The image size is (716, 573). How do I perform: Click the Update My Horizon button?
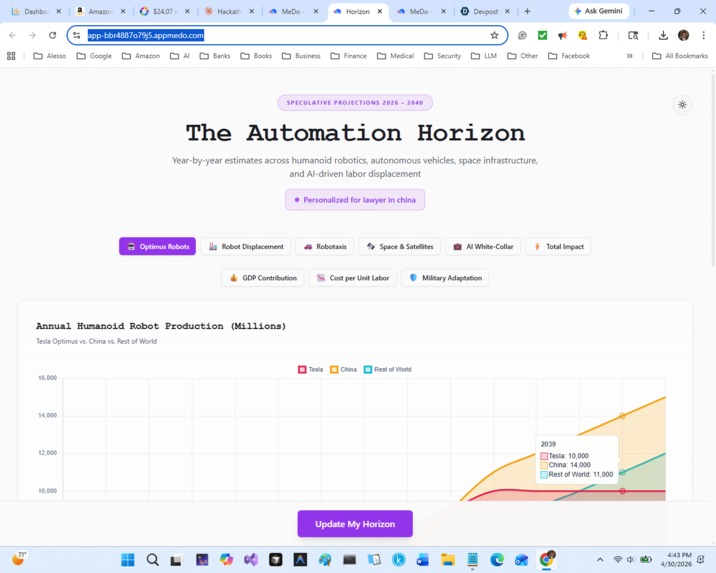click(355, 524)
